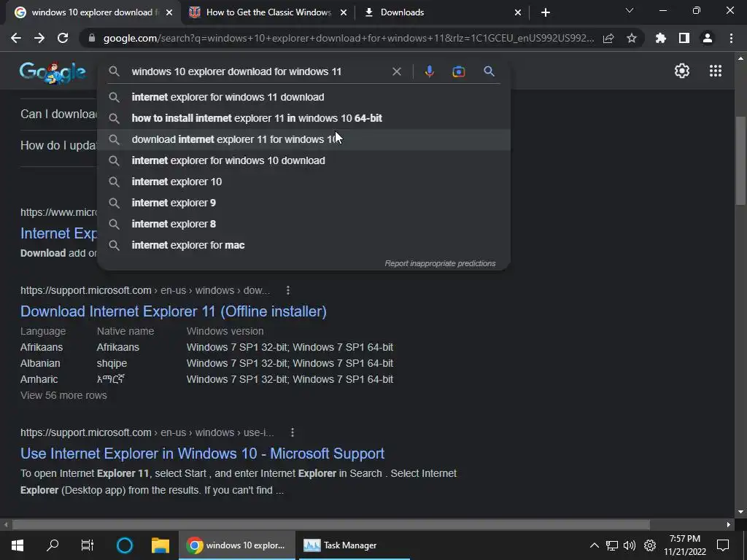Open the Windows Start menu
The width and height of the screenshot is (747, 560).
(x=18, y=545)
